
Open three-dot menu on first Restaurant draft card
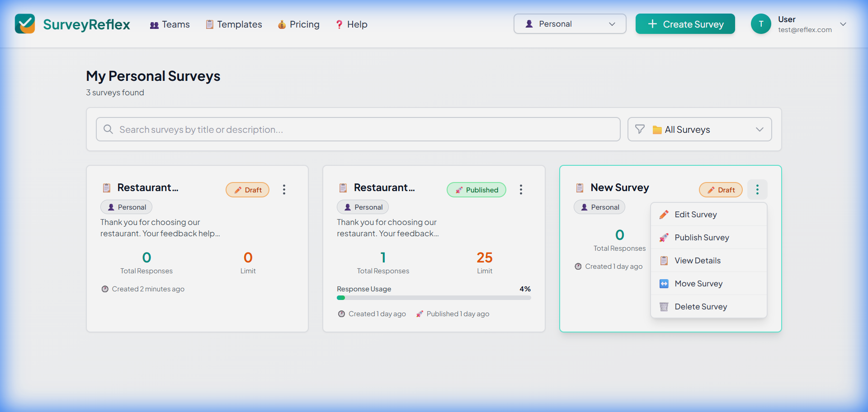pyautogui.click(x=284, y=190)
